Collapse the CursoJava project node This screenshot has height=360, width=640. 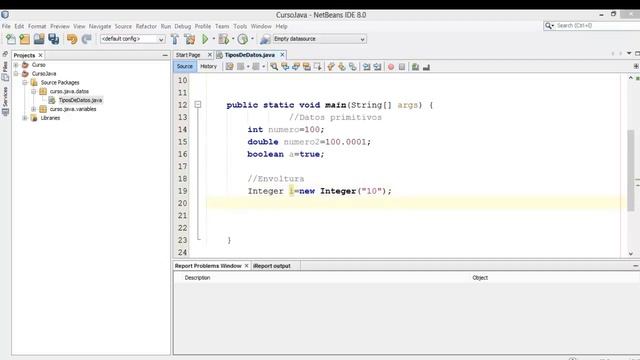[16, 74]
